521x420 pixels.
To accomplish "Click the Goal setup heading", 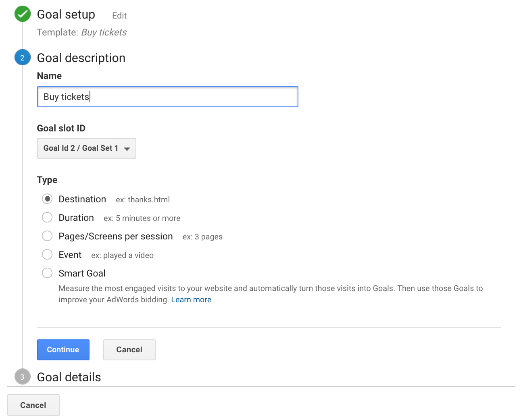I will point(66,15).
